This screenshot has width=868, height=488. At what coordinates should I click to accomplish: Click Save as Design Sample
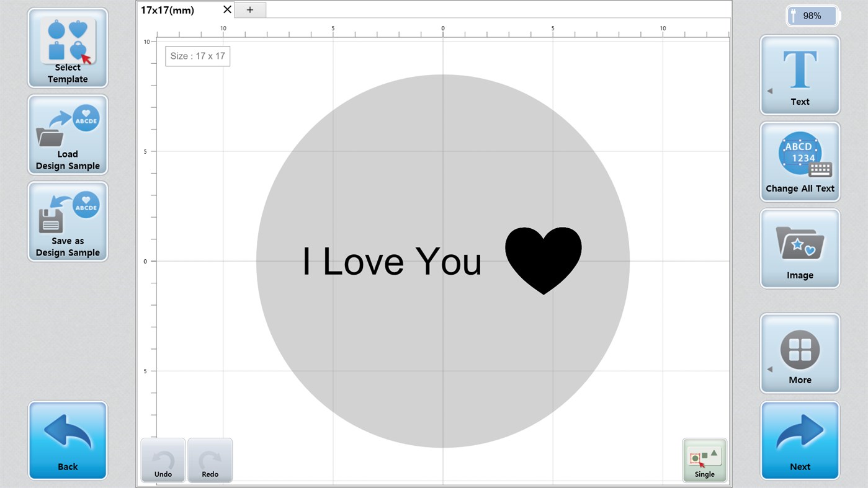[68, 221]
